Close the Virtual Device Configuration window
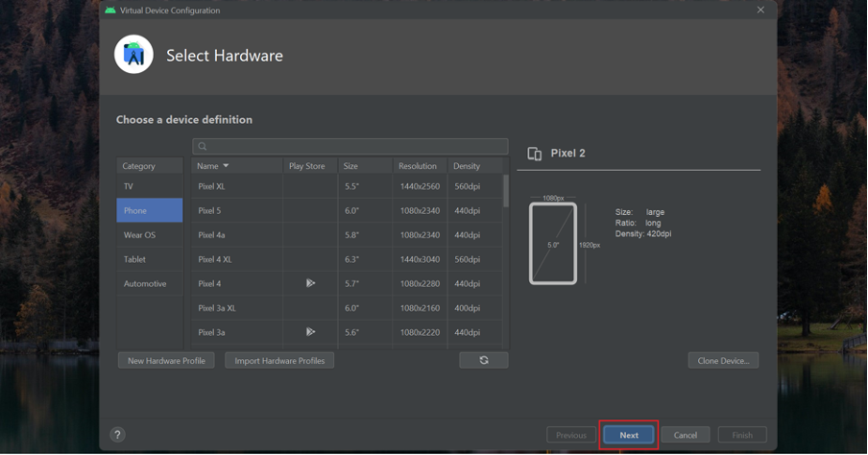The width and height of the screenshot is (868, 455). coord(760,10)
